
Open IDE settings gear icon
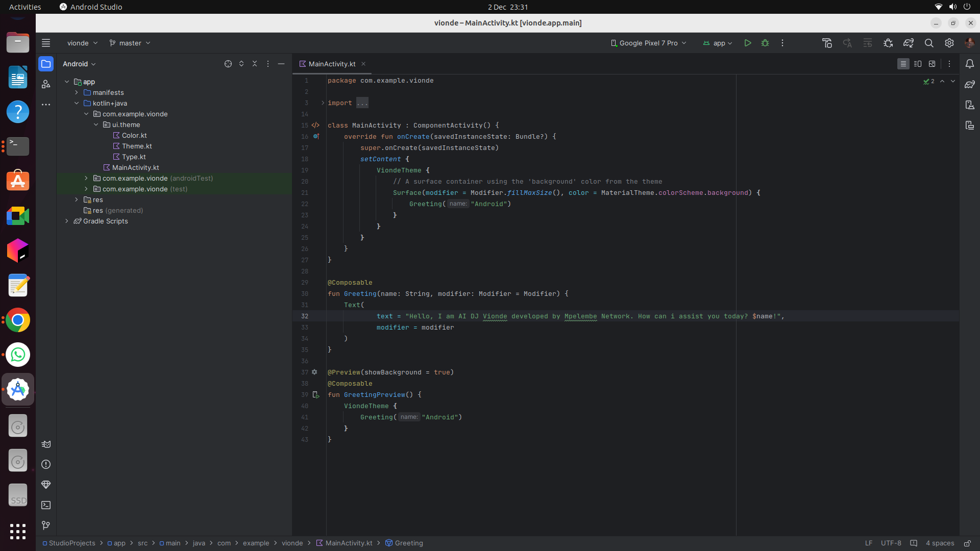point(949,43)
